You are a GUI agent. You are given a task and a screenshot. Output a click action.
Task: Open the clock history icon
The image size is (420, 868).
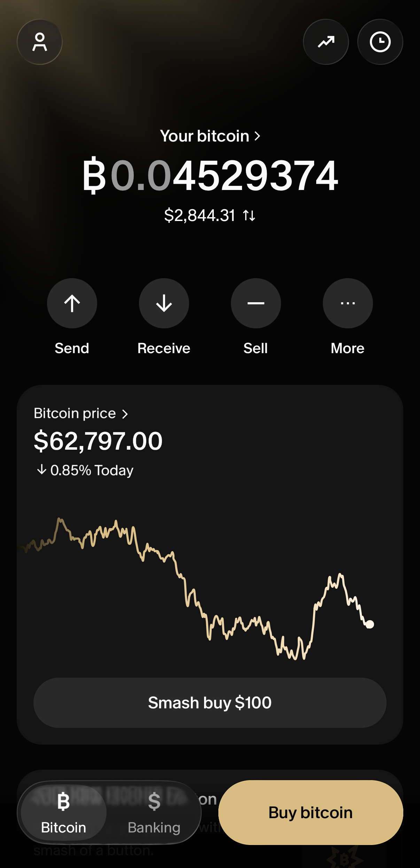click(x=380, y=42)
